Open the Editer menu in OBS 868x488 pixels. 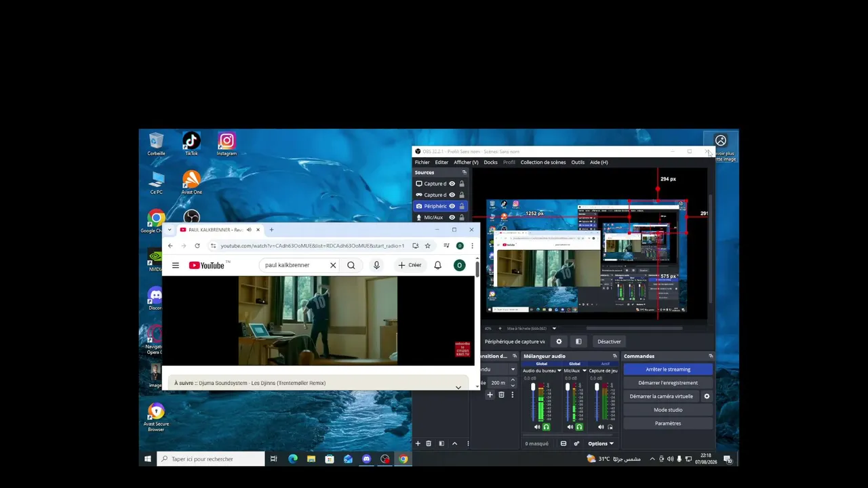pos(441,162)
